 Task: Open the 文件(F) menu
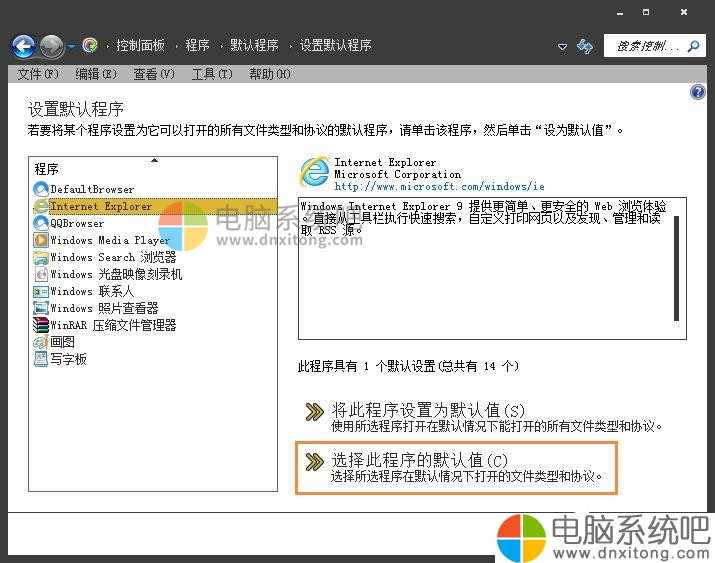(38, 74)
